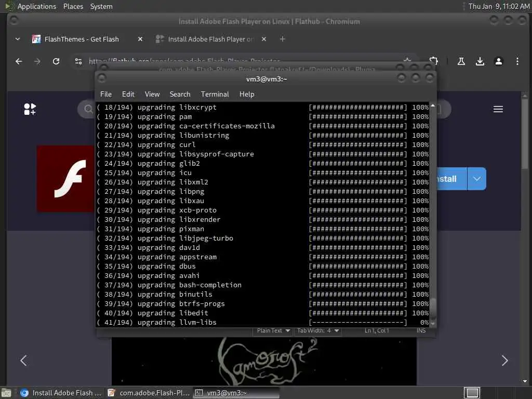Open the terminal Help menu
This screenshot has width=532, height=399.
[x=247, y=95]
